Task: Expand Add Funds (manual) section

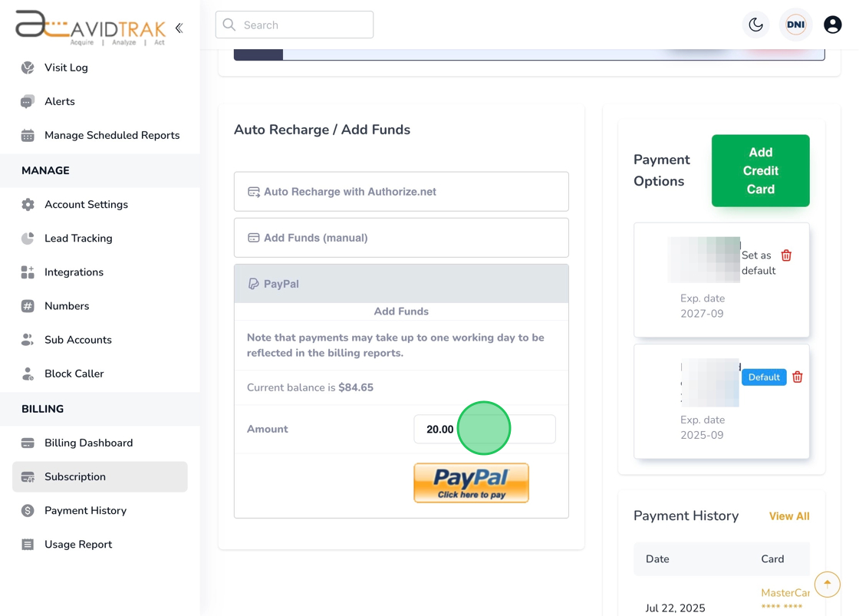Action: tap(401, 238)
